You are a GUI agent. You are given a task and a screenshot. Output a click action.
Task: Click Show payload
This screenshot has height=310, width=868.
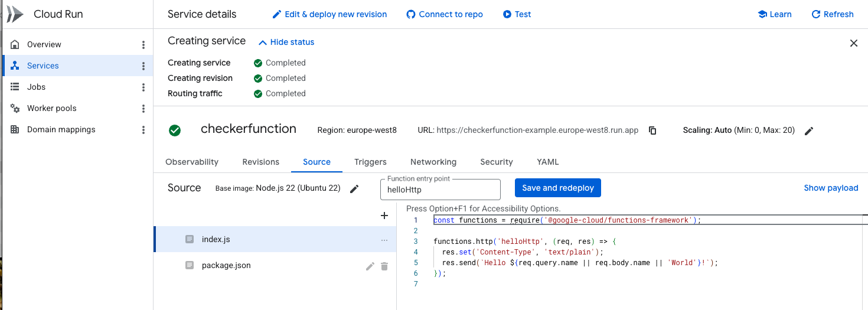tap(831, 188)
